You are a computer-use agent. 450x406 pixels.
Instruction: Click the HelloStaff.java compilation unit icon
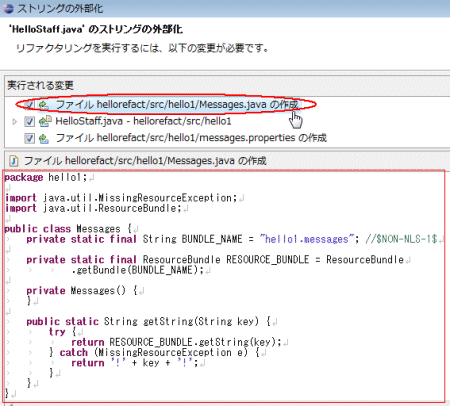tap(45, 121)
